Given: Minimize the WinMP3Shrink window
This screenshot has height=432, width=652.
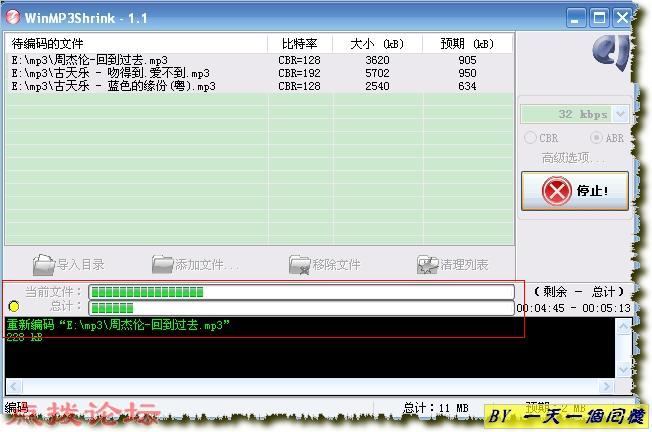Looking at the screenshot, I should pyautogui.click(x=576, y=18).
